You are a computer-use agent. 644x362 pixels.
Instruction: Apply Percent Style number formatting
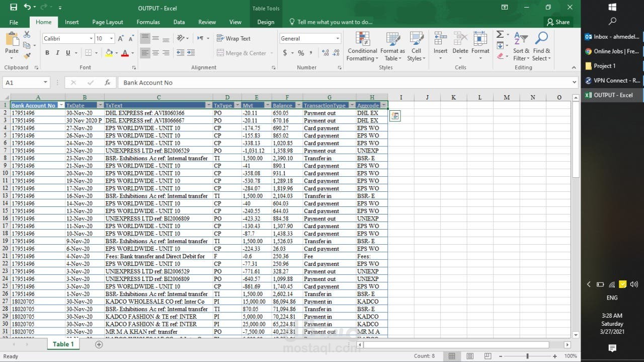click(300, 52)
